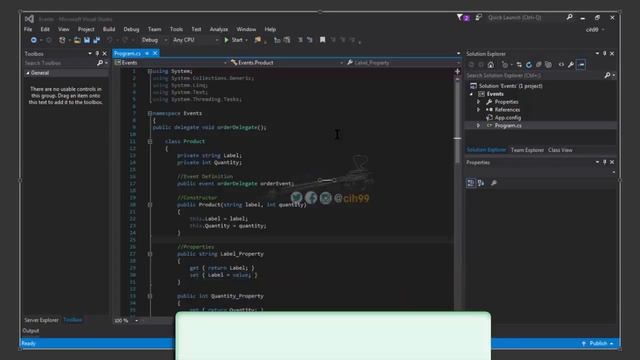Viewport: 640px width, 360px height.
Task: Click the green Start debugging play icon
Action: click(227, 40)
